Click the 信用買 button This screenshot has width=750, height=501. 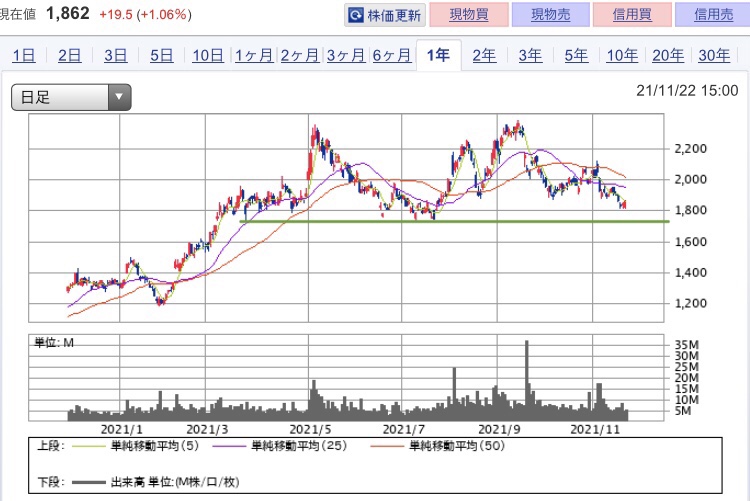(632, 15)
